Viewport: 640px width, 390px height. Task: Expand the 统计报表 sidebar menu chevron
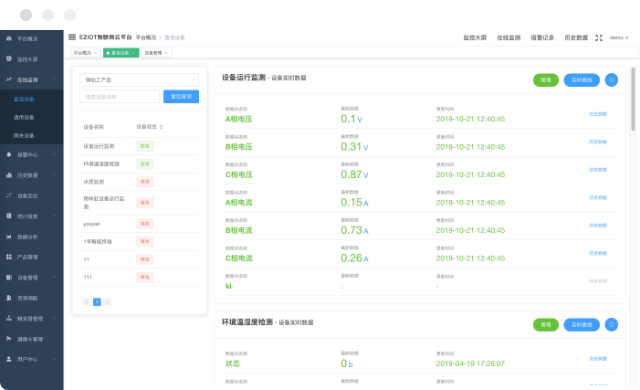[x=54, y=216]
